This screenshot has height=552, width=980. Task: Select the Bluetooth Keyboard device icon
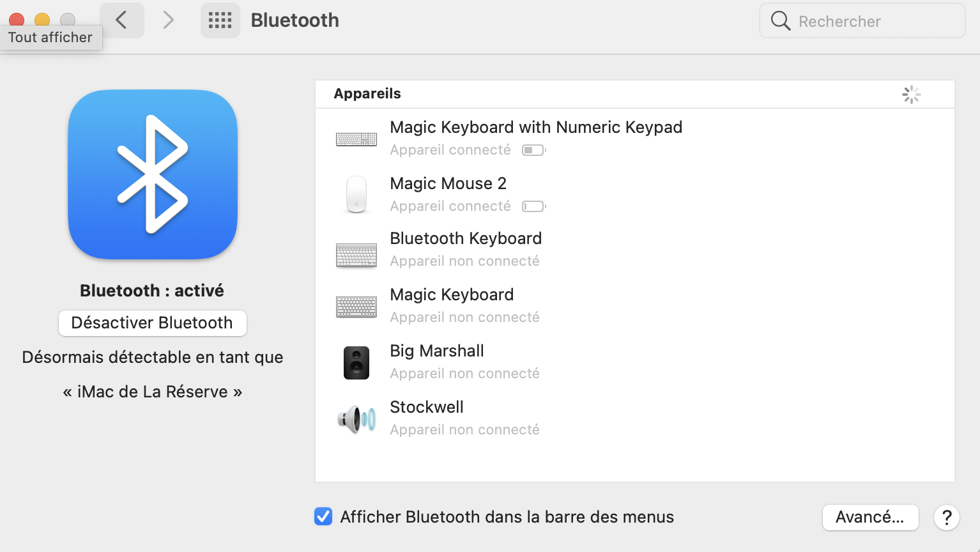pos(356,255)
